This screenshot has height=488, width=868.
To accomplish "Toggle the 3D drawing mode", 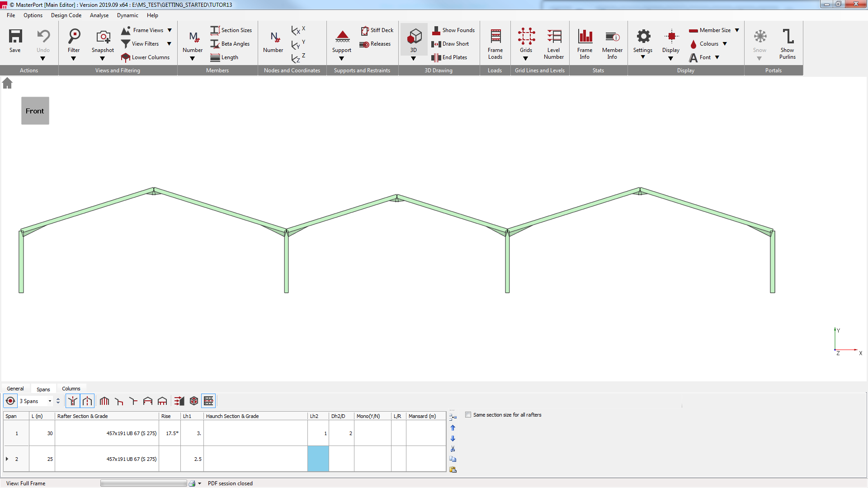I will 414,37.
